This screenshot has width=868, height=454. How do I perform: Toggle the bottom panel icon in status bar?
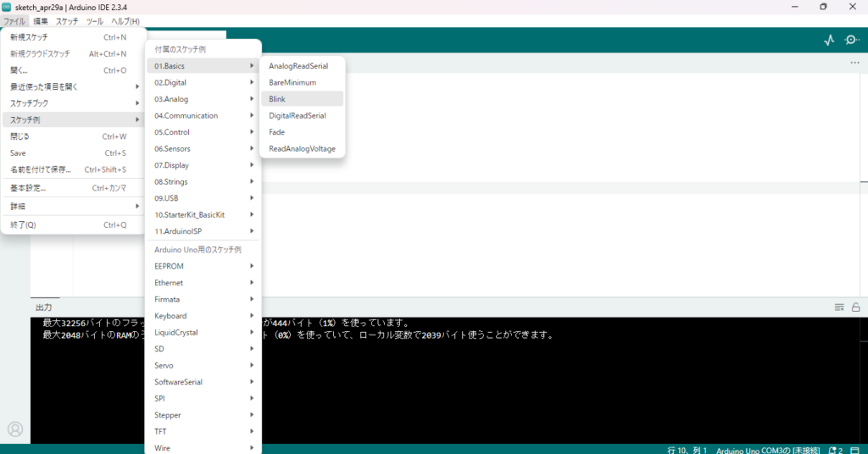click(855, 450)
